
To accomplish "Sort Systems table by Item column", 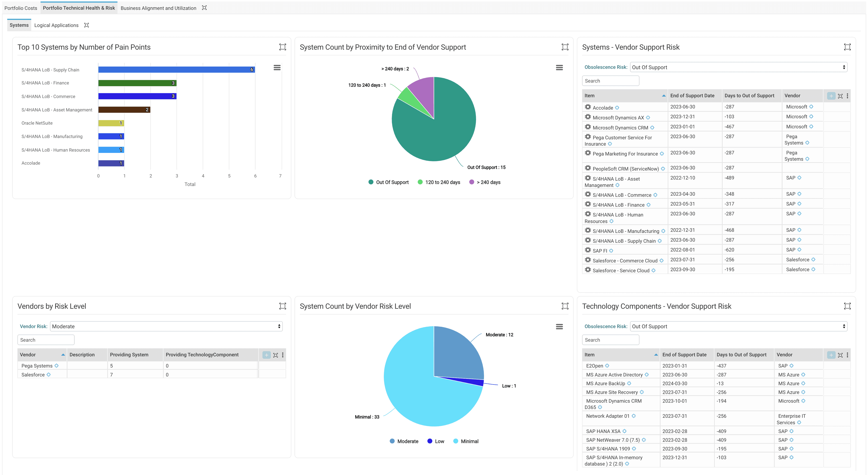I will coord(625,96).
